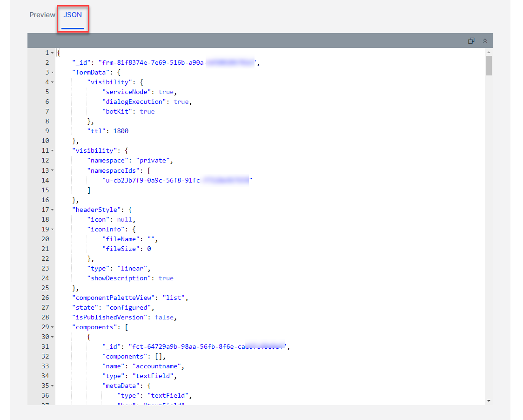Fold the "headerStyle" object at line 17
Screen dimensions: 523x420
(52, 210)
